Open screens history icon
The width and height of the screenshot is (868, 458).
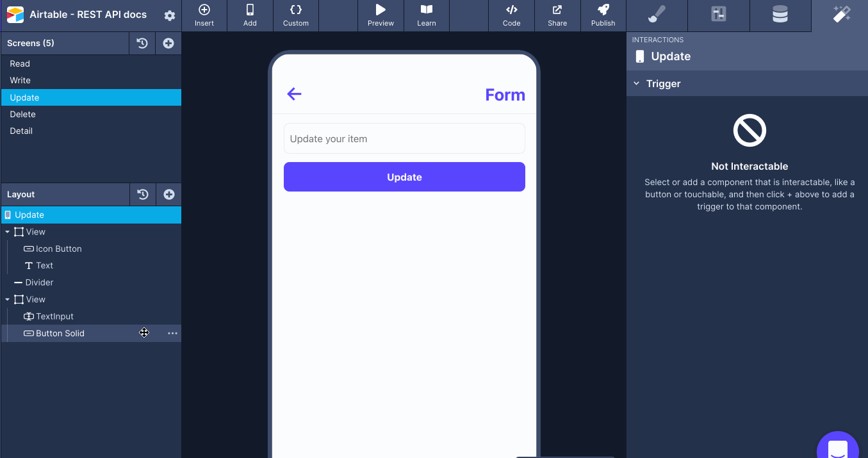coord(142,43)
